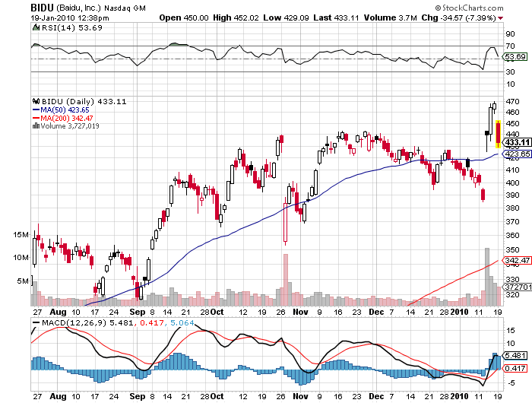The height and width of the screenshot is (403, 532).
Task: Click the blue 5.064 MACD histogram value
Action: [182, 323]
